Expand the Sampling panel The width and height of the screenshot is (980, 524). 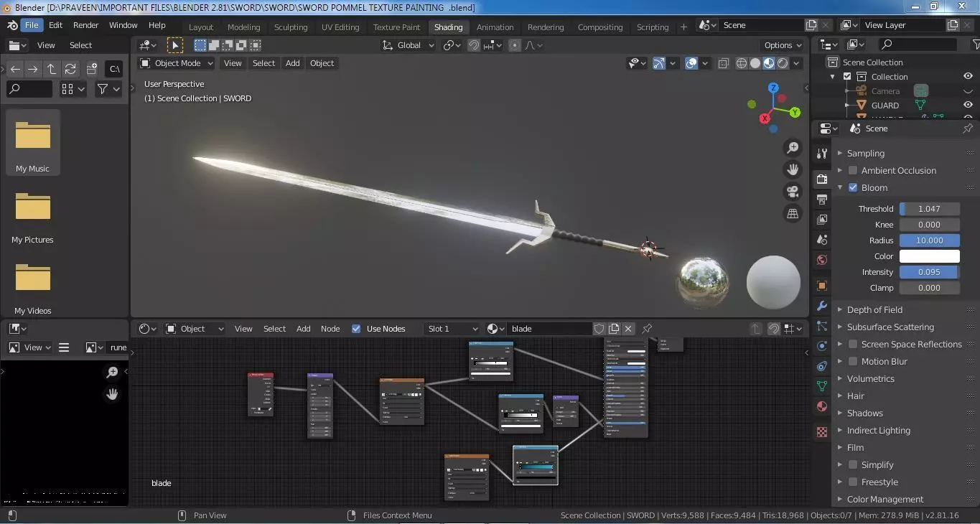[x=865, y=154]
